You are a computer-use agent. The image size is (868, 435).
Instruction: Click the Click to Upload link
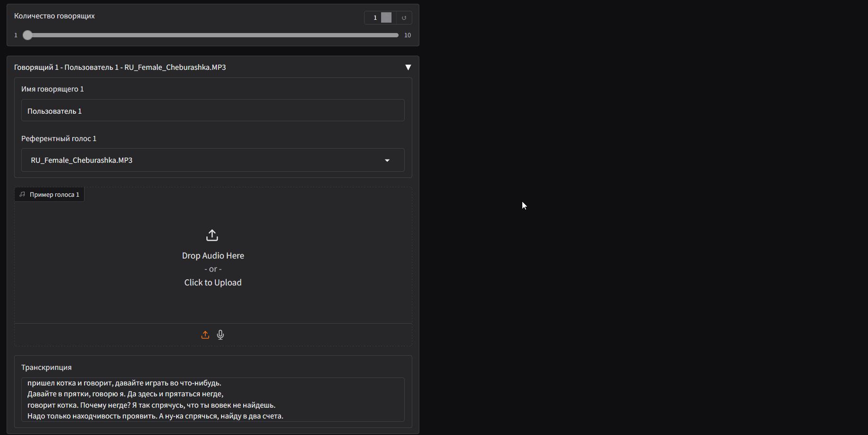click(x=213, y=283)
